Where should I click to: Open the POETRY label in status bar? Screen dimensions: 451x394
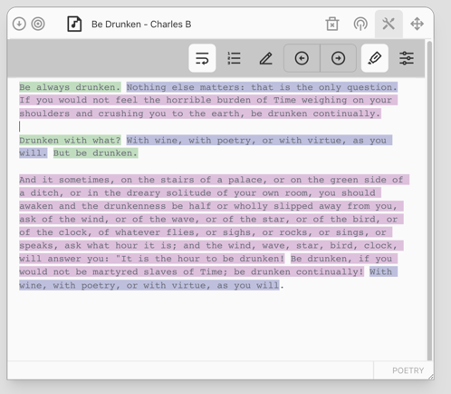(408, 371)
